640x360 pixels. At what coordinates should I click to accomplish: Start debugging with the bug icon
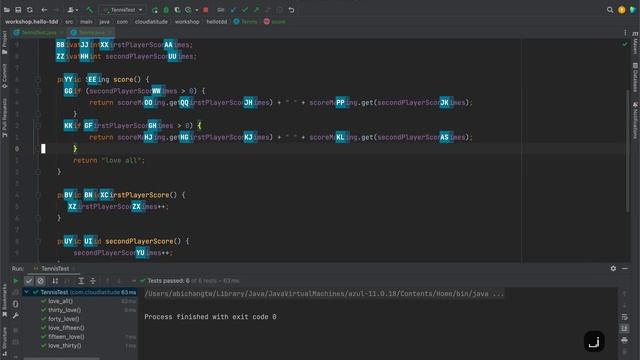(x=166, y=10)
